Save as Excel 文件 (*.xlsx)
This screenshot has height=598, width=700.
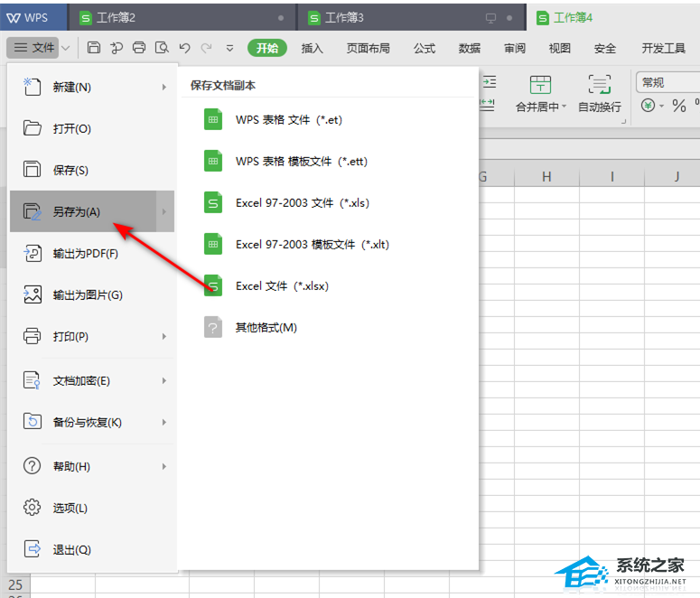tap(330, 285)
